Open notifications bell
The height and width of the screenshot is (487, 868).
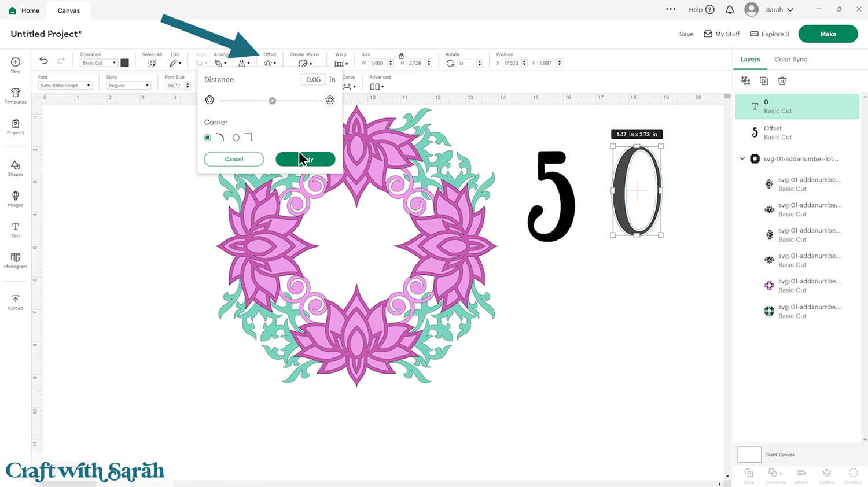[x=730, y=10]
